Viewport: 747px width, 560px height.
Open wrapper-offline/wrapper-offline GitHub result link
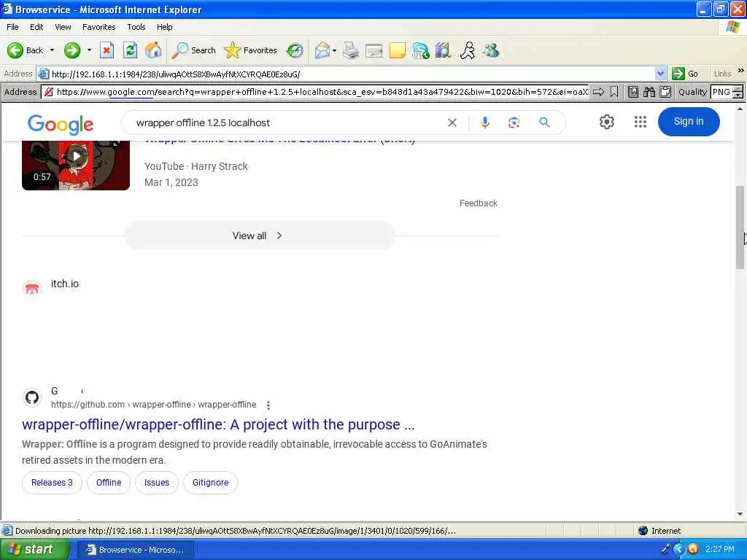pyautogui.click(x=218, y=424)
